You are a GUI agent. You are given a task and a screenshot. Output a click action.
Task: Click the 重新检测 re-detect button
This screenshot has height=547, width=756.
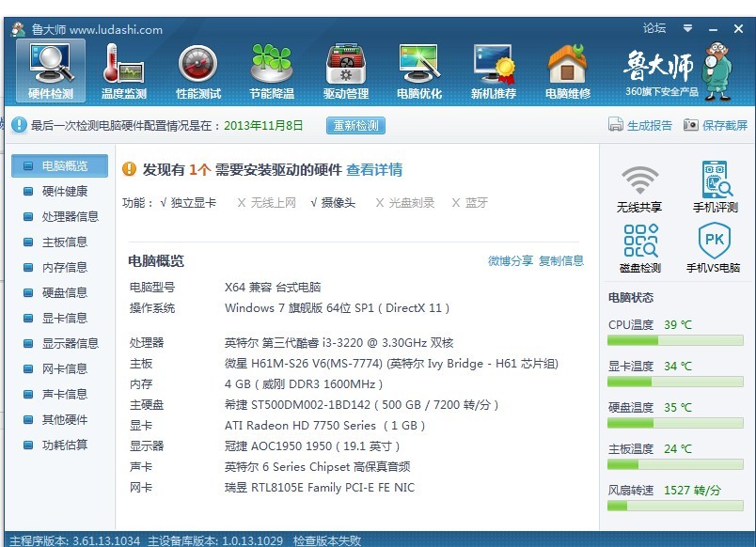pos(355,125)
